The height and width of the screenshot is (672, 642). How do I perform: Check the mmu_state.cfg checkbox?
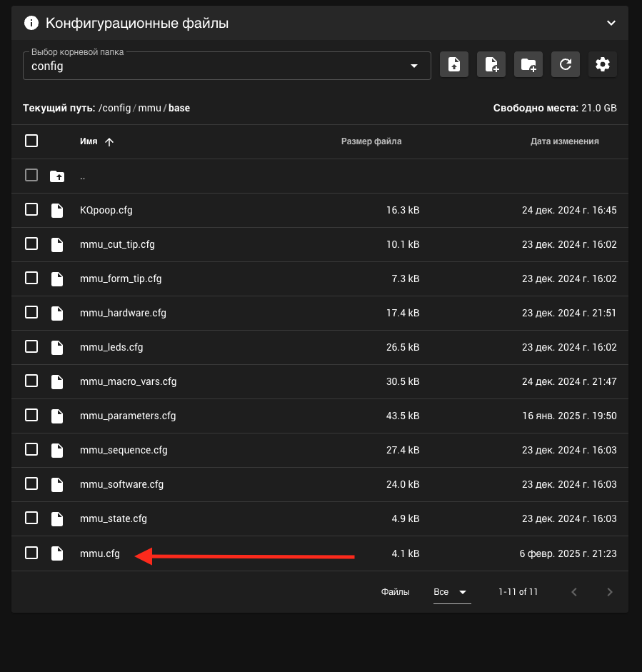pyautogui.click(x=31, y=518)
